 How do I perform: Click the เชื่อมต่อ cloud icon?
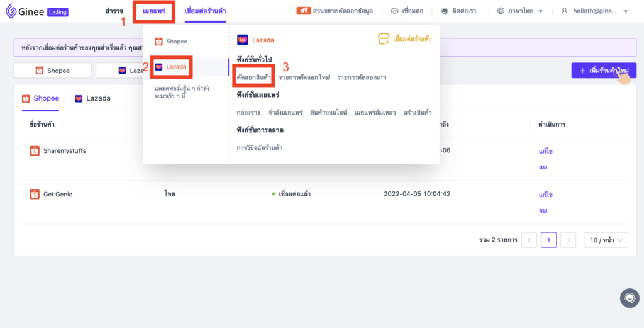(x=394, y=11)
